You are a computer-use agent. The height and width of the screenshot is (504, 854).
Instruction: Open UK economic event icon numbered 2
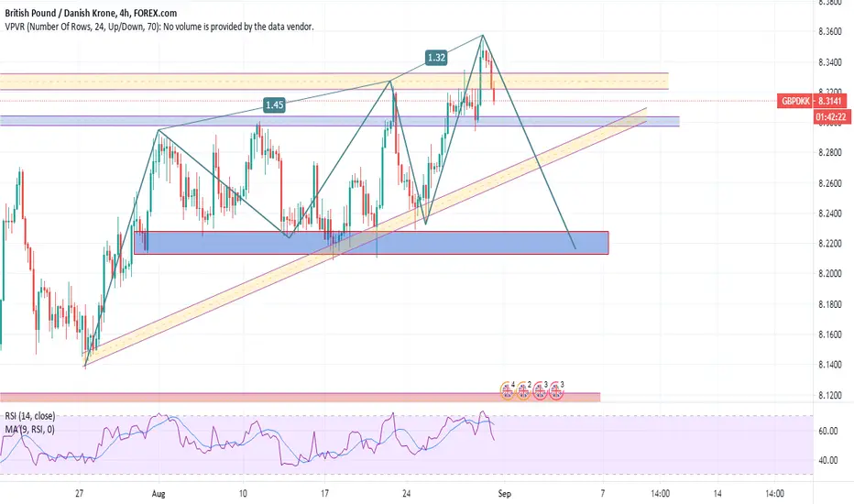(523, 390)
